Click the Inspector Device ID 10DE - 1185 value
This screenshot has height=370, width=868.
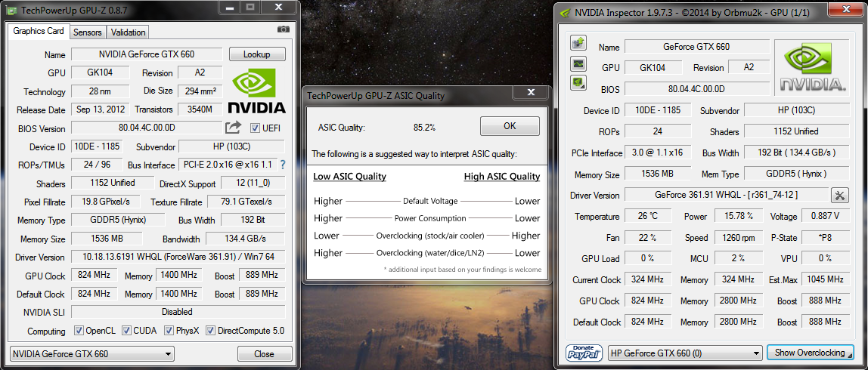[657, 110]
